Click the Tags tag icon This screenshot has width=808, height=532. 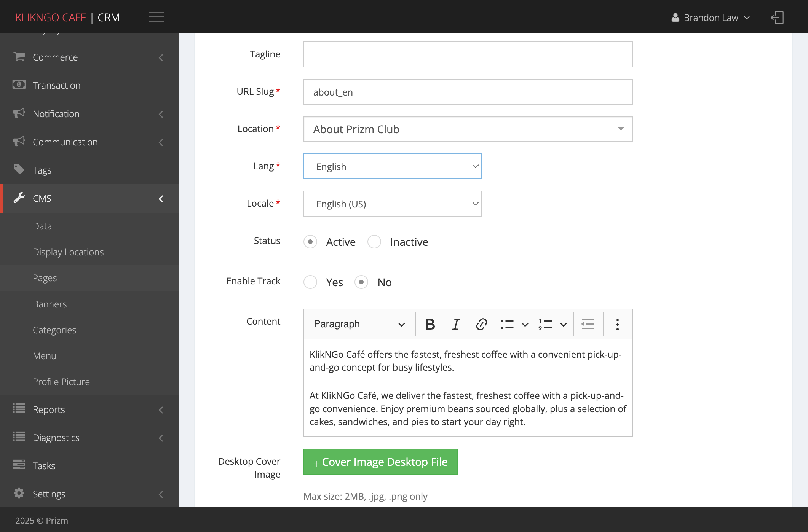pyautogui.click(x=19, y=169)
